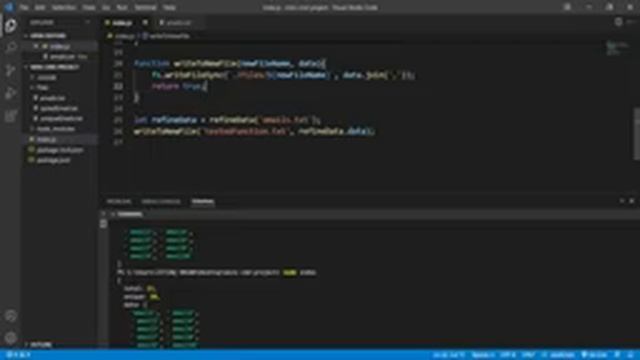Screen dimensions: 640x360
Task: Click Go Live button in status bar
Action: pyautogui.click(x=594, y=355)
